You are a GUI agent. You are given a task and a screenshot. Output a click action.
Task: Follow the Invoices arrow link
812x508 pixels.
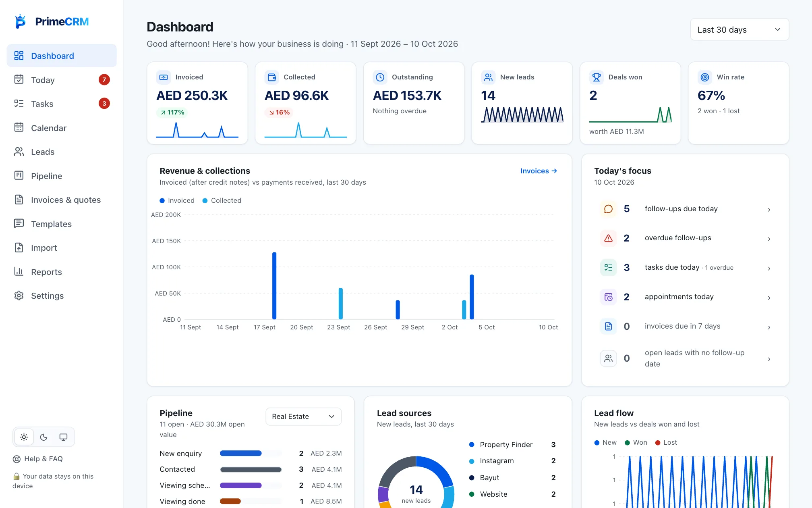coord(539,171)
